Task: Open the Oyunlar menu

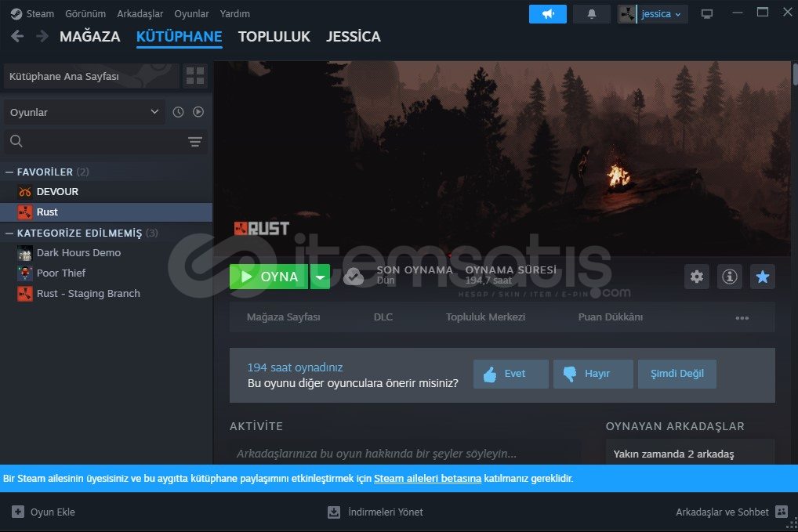Action: coord(191,14)
